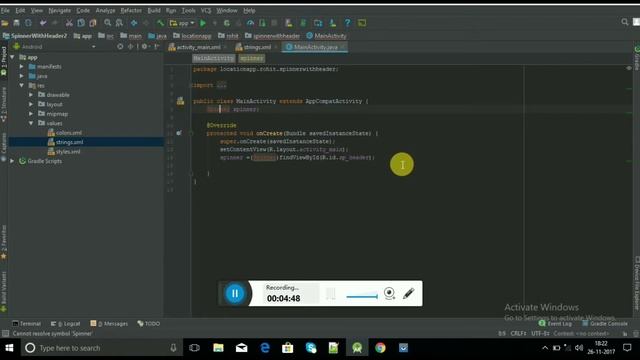640x360 pixels.
Task: Click the recorder pencil annotate icon
Action: click(409, 293)
